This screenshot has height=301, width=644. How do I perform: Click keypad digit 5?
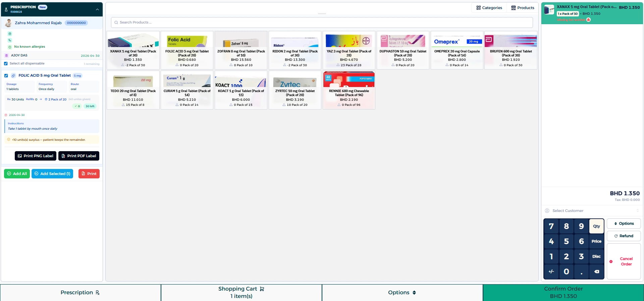pyautogui.click(x=566, y=242)
